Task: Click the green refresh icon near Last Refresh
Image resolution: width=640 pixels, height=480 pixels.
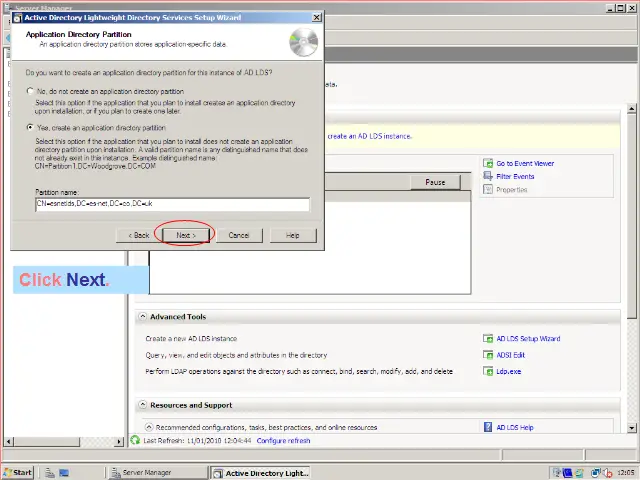Action: (135, 440)
